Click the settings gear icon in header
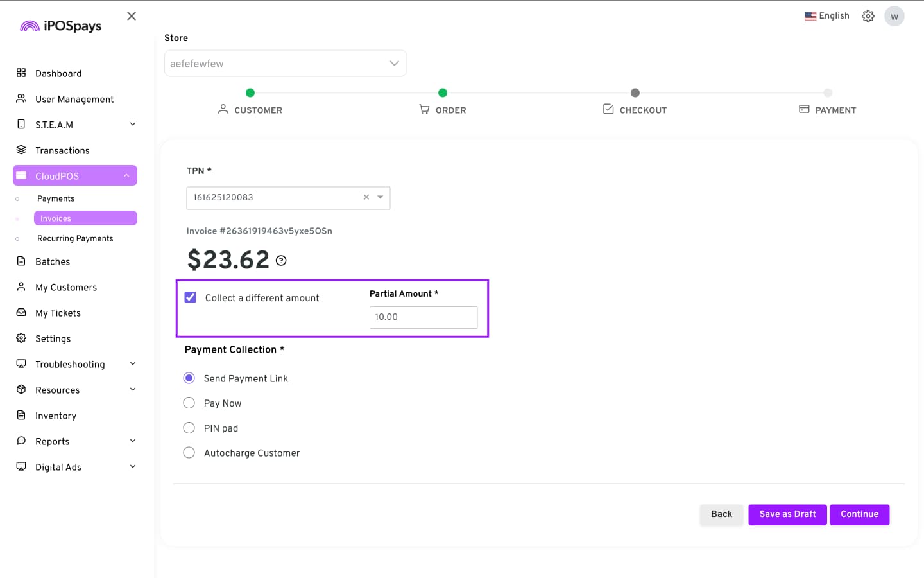 click(x=868, y=16)
